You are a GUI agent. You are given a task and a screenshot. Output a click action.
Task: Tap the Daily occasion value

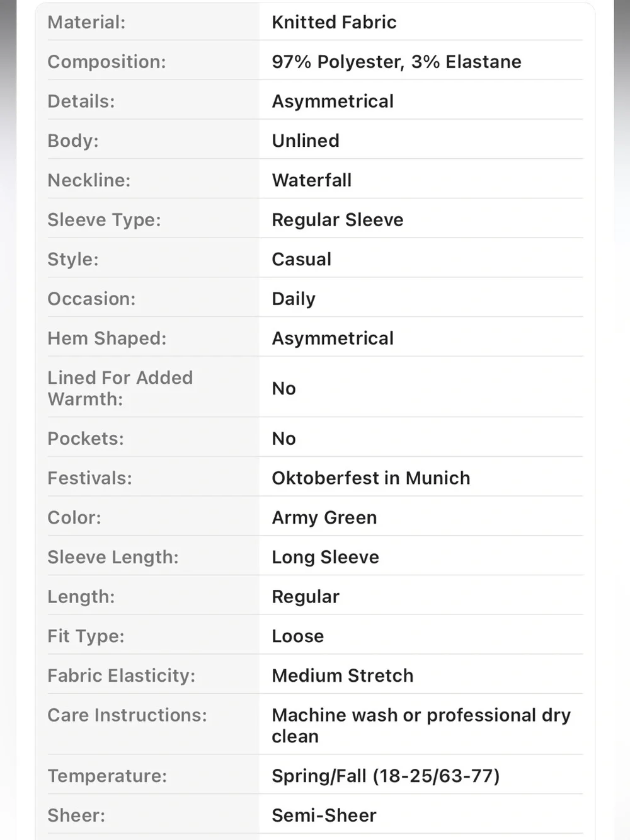[x=294, y=299]
